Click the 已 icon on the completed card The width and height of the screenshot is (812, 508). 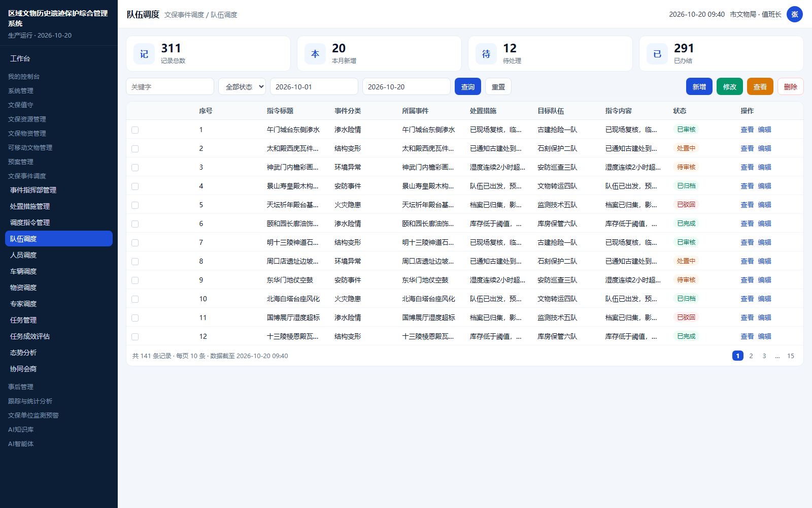click(x=657, y=54)
